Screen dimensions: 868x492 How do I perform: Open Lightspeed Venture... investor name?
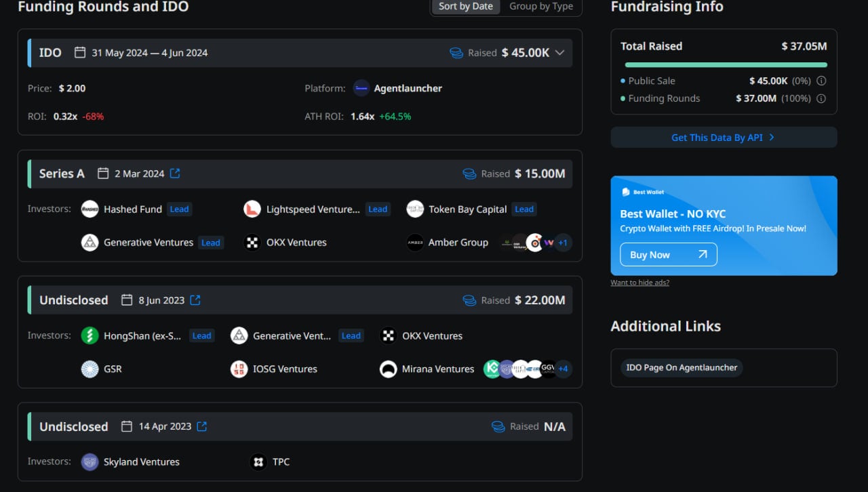(313, 209)
